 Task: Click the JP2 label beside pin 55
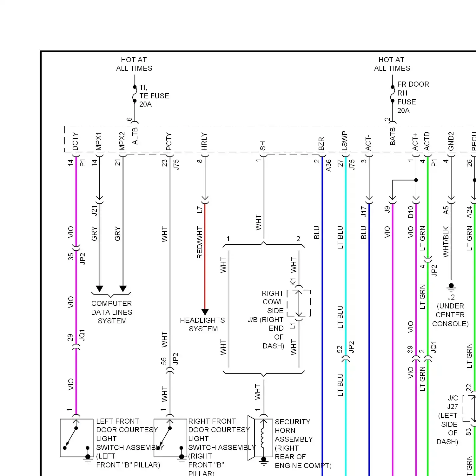pyautogui.click(x=175, y=359)
